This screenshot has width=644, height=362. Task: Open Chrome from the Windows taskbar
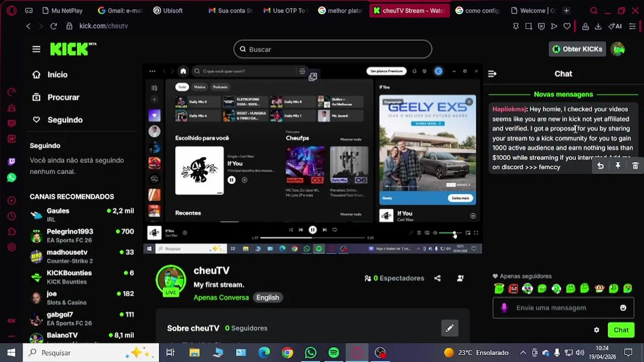click(x=287, y=352)
